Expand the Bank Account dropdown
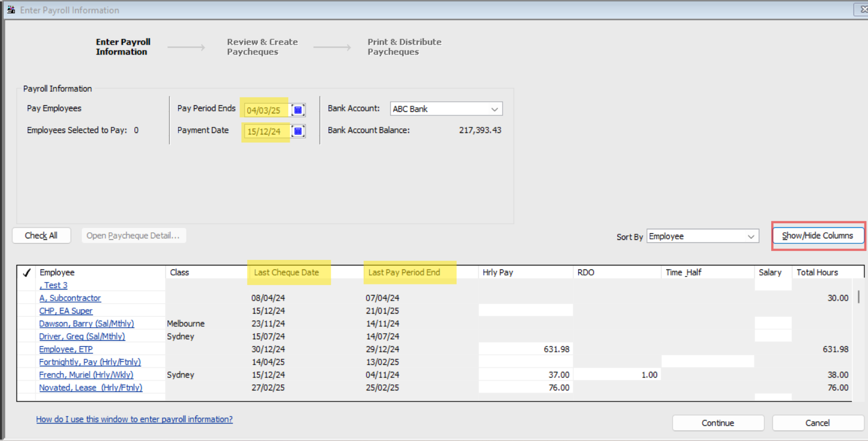Viewport: 868px width, 441px height. 495,109
